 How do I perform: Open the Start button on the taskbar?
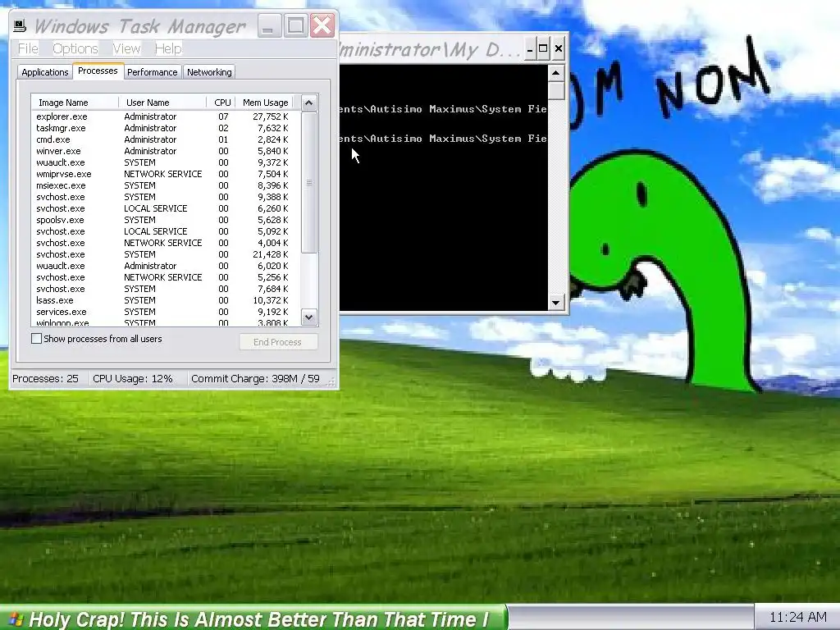click(x=253, y=619)
